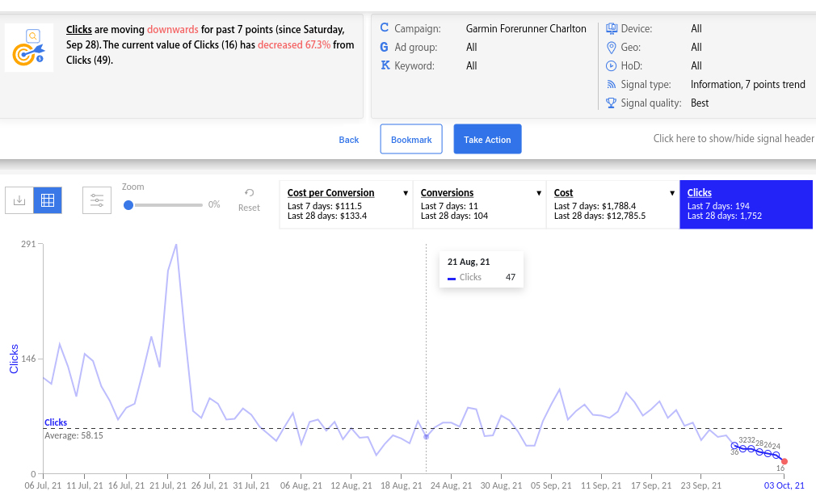Click the underlined Clicks link in summary
Viewport: 816px width, 504px height.
(78, 30)
